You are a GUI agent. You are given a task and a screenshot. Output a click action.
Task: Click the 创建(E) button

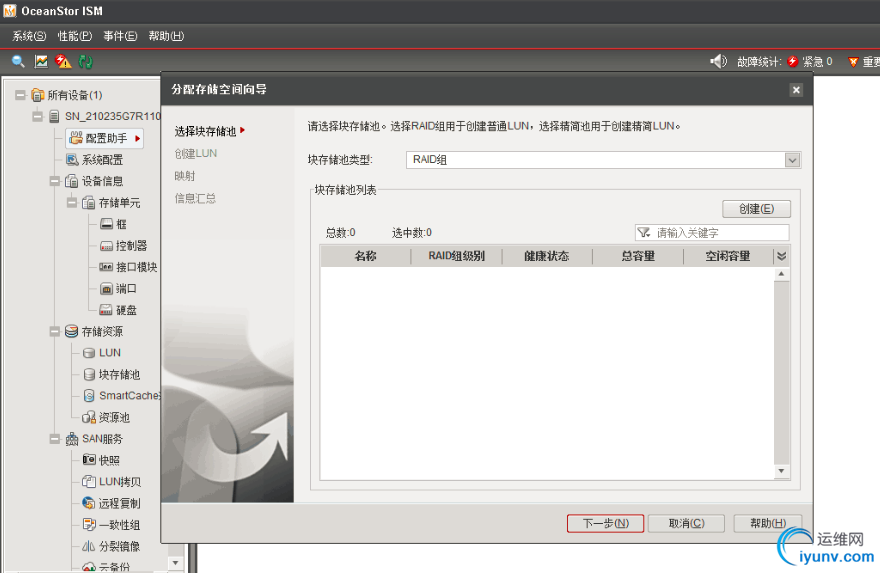757,209
